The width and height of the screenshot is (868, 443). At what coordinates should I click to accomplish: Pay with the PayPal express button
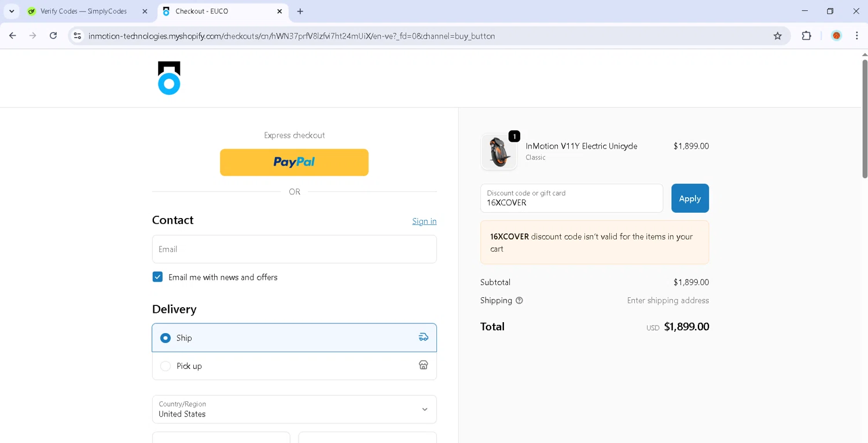pyautogui.click(x=294, y=163)
